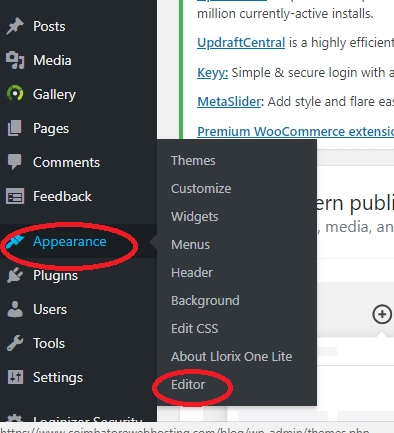Click the Media icon in sidebar
The height and width of the screenshot is (433, 394).
click(15, 60)
